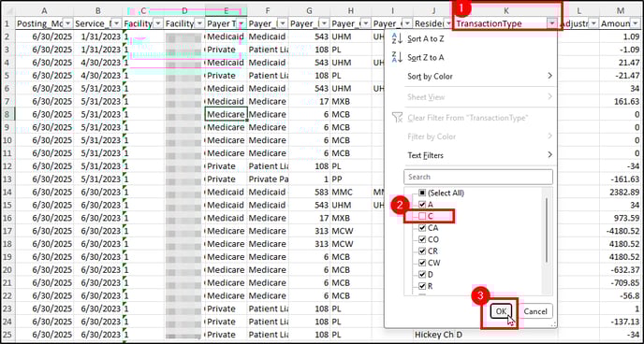Select the Sheet View menu entry
This screenshot has height=344, width=644.
tap(478, 97)
